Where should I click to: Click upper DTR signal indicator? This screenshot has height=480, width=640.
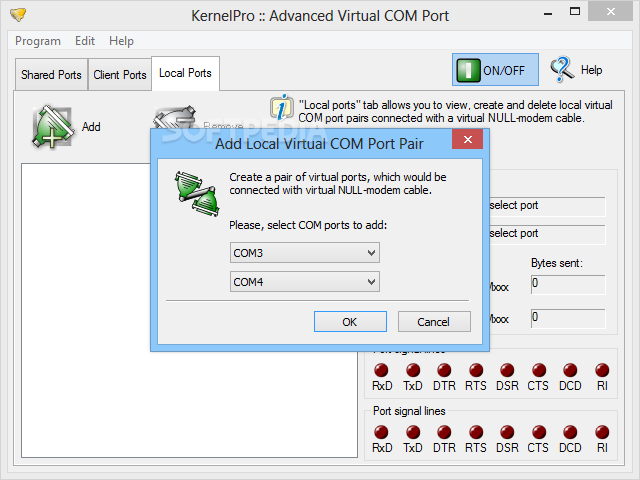[x=444, y=370]
